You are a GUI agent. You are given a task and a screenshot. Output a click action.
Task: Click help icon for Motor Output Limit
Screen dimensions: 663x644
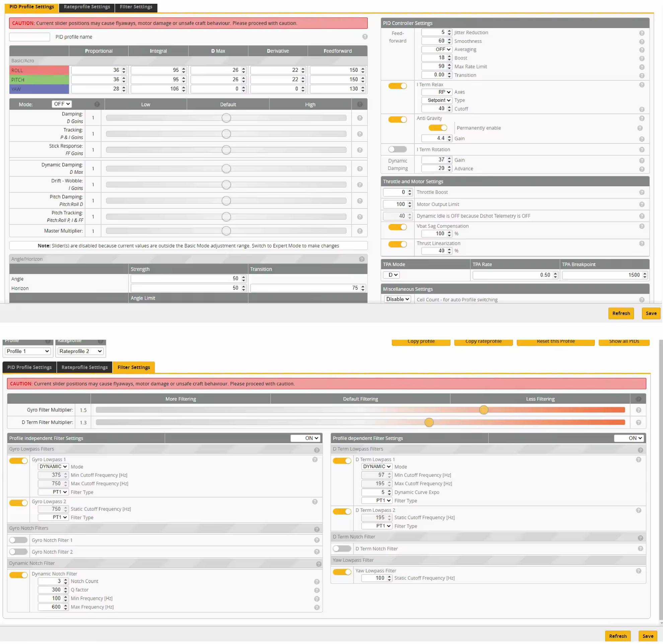(x=642, y=204)
